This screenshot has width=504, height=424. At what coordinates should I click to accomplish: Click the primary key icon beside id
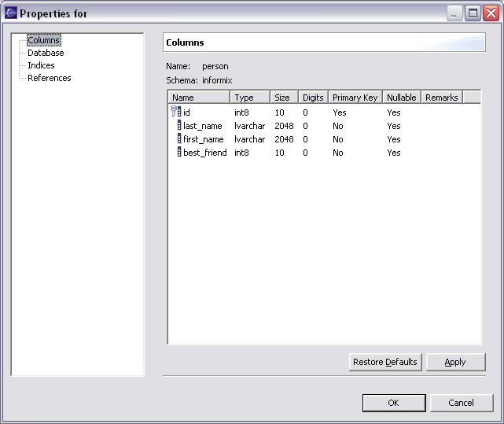pyautogui.click(x=175, y=112)
